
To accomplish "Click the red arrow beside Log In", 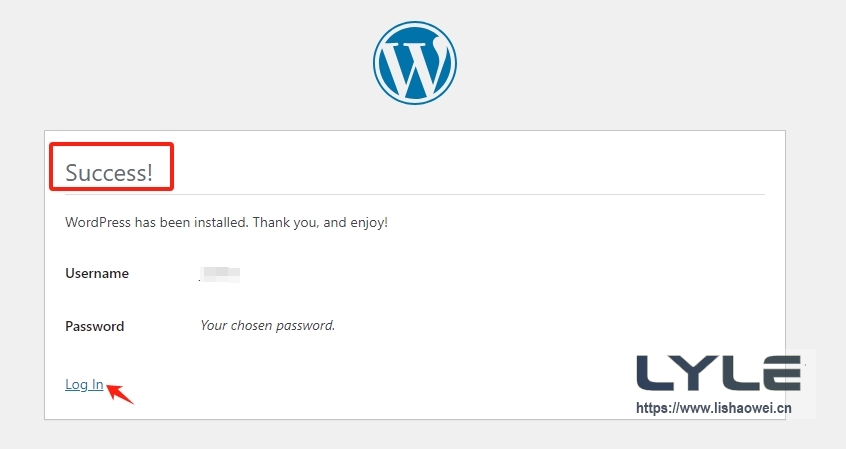I will (x=120, y=392).
